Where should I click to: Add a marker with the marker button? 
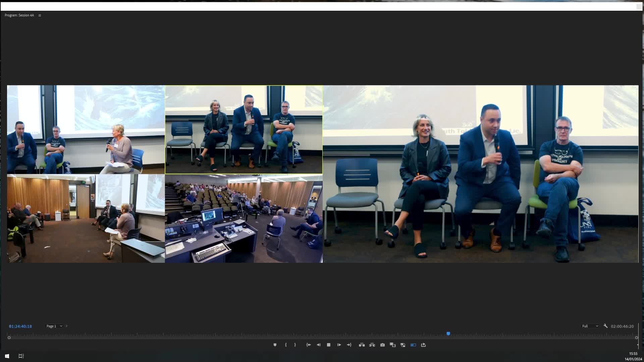(275, 345)
